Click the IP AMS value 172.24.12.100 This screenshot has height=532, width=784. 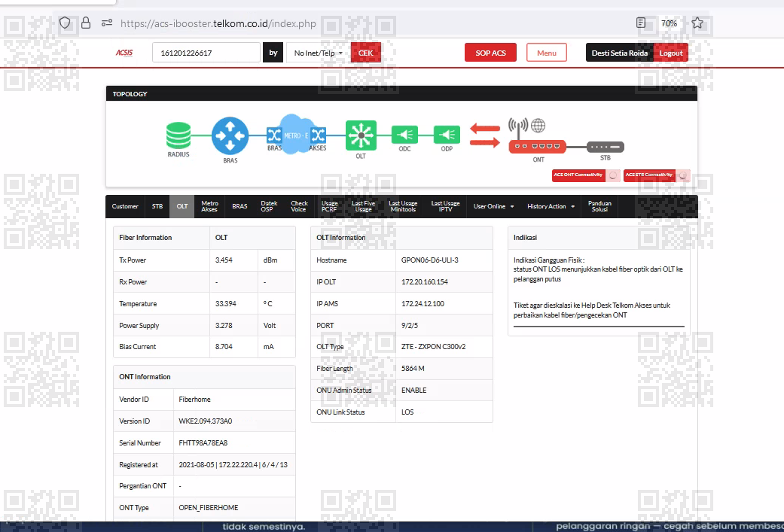pyautogui.click(x=423, y=303)
